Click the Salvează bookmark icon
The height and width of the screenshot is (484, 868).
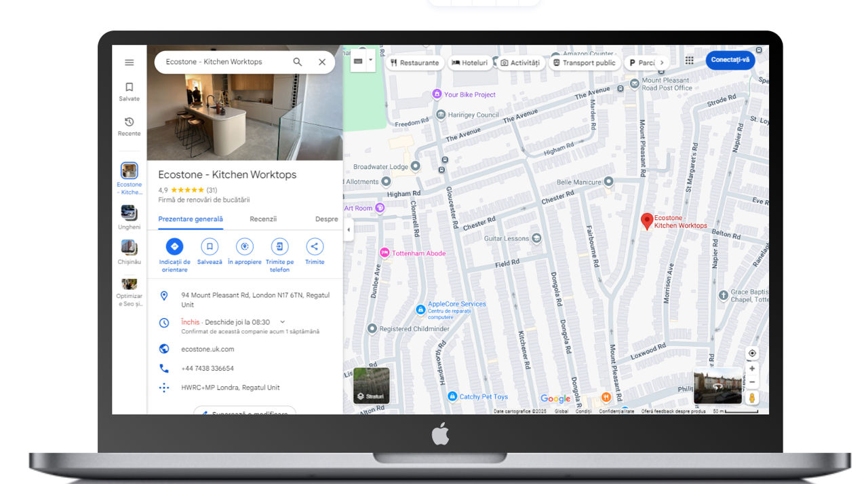[x=210, y=246]
